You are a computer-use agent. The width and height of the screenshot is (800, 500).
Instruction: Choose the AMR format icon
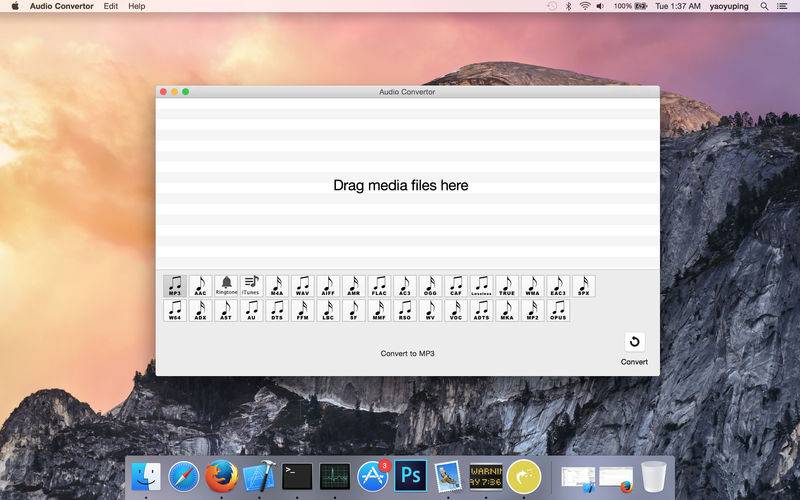click(354, 286)
